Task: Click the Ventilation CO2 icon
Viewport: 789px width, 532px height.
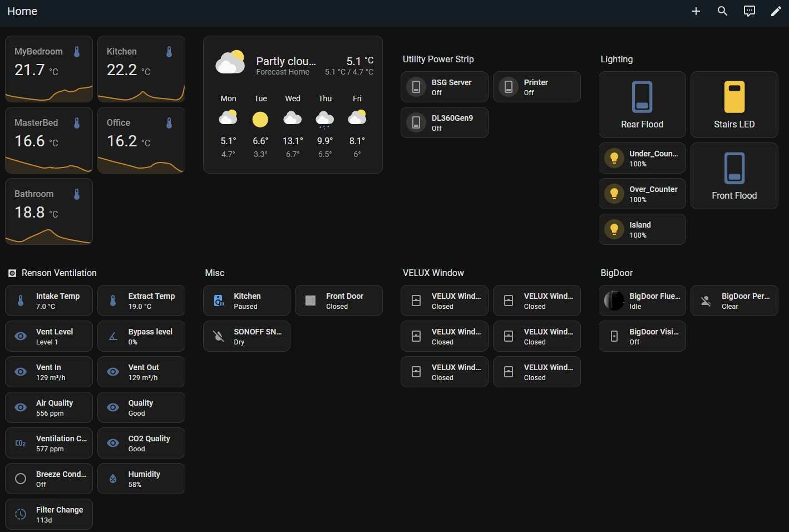Action: click(x=21, y=444)
